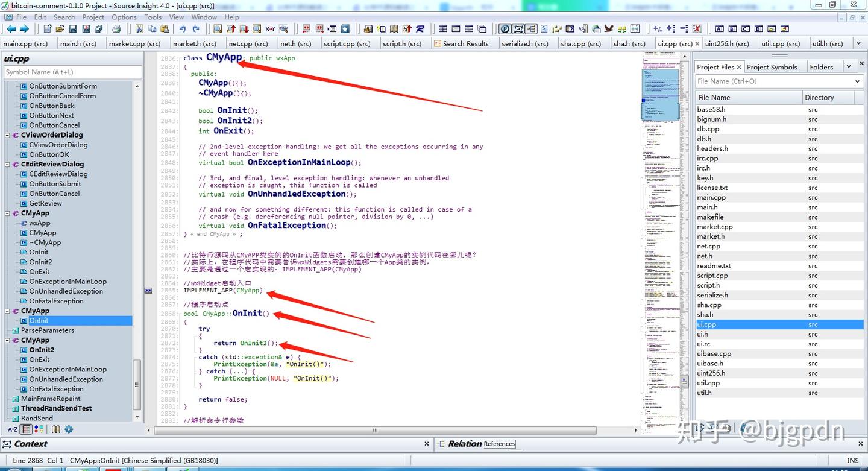Toggle the colored symbol-type filter button
The height and width of the screenshot is (471, 868).
[39, 429]
